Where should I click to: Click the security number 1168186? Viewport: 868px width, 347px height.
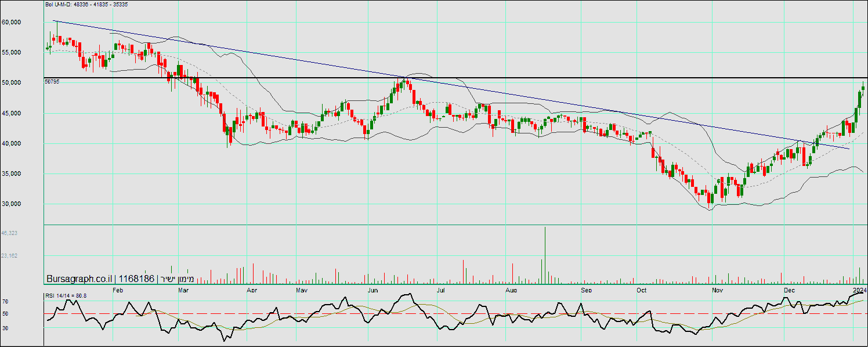(137, 279)
